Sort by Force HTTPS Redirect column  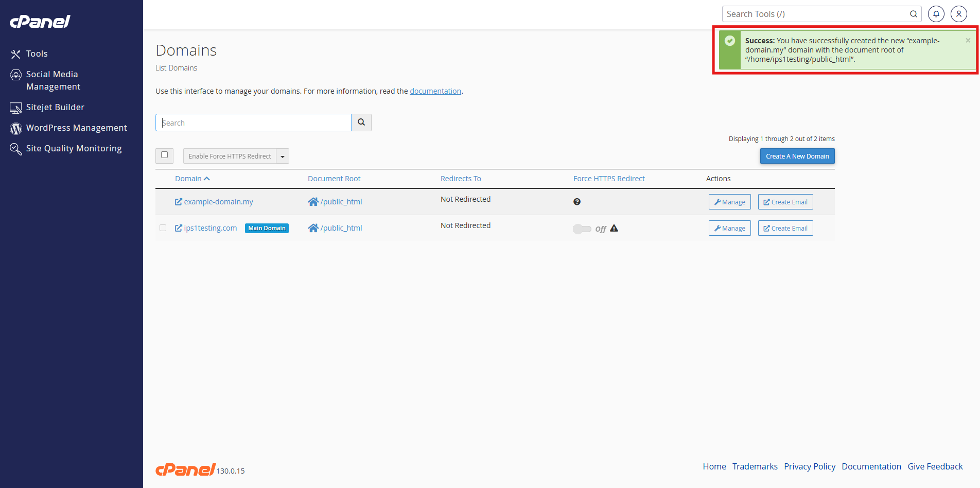coord(609,179)
